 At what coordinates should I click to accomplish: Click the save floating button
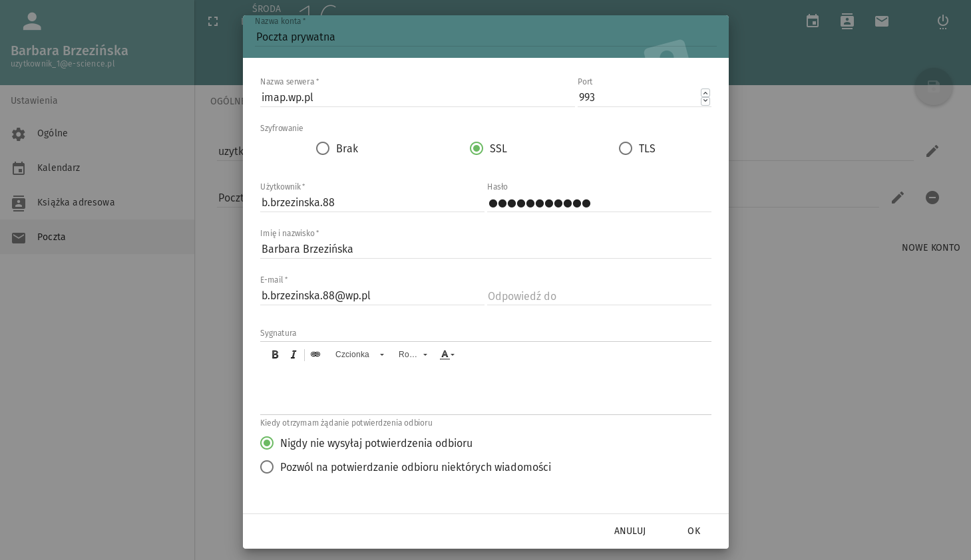tap(934, 86)
